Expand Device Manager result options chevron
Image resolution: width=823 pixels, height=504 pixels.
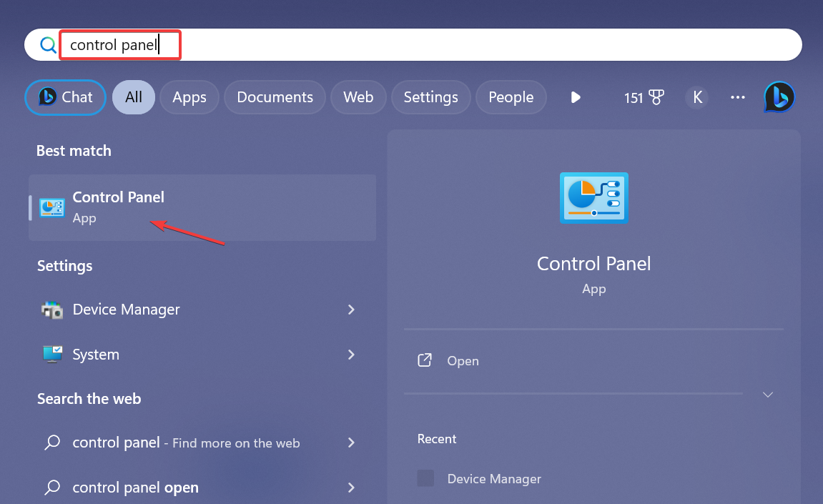pyautogui.click(x=351, y=310)
